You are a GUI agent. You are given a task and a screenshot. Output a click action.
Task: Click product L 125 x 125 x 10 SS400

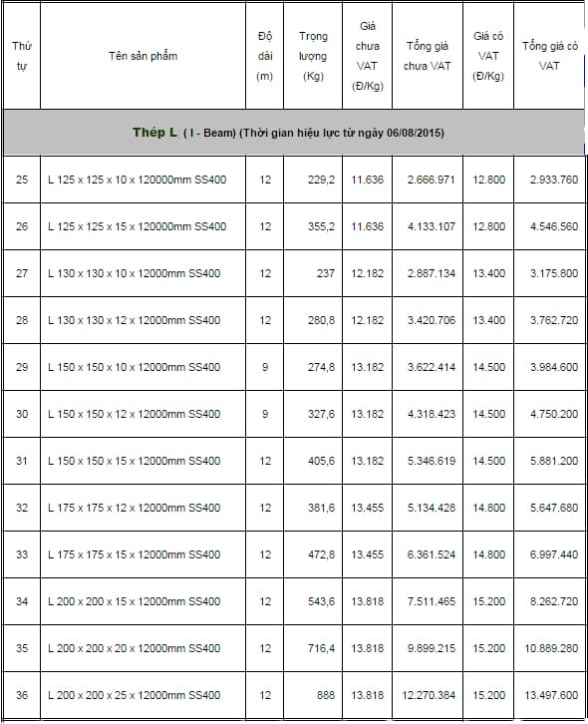(x=138, y=180)
